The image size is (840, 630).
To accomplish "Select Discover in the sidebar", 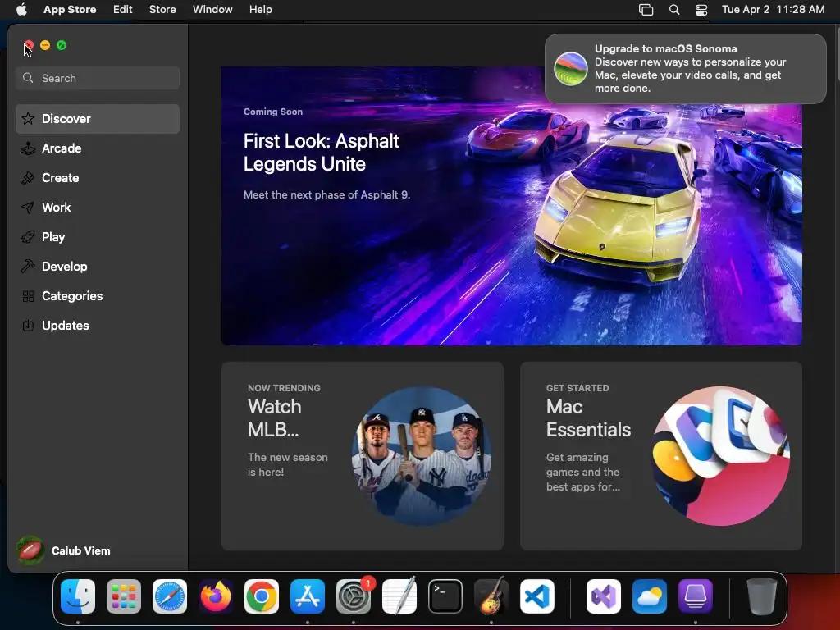I will click(x=98, y=119).
